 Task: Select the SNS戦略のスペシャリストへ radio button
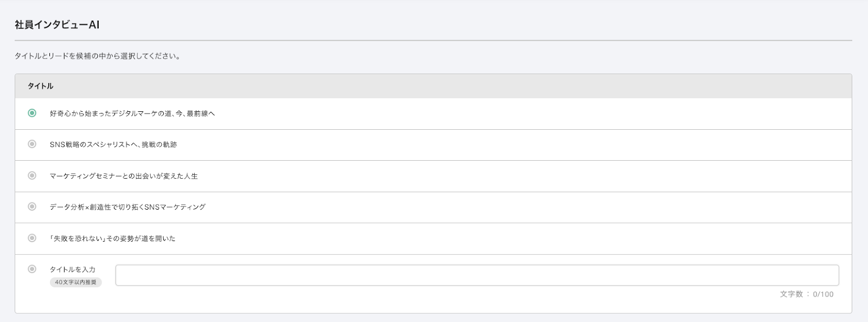click(x=32, y=144)
